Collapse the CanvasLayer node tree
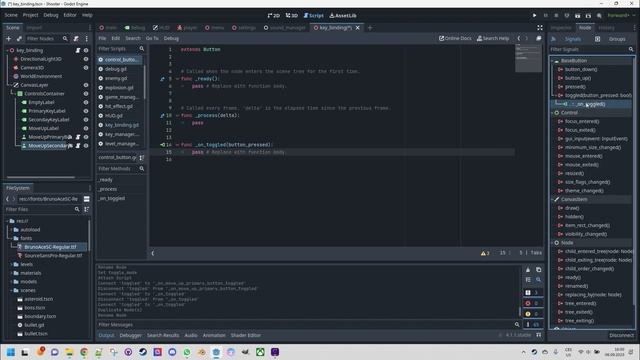 [x=11, y=85]
